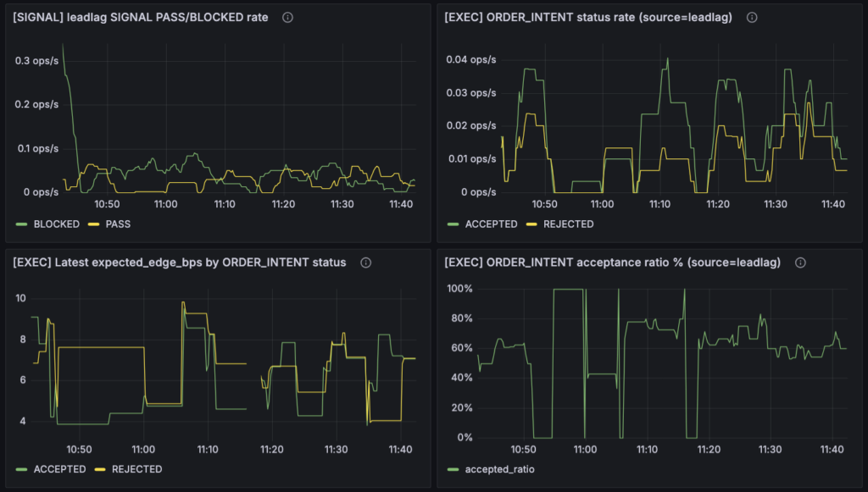The height and width of the screenshot is (492, 868).
Task: Toggle accepted_ratio series in the legend
Action: [x=498, y=469]
